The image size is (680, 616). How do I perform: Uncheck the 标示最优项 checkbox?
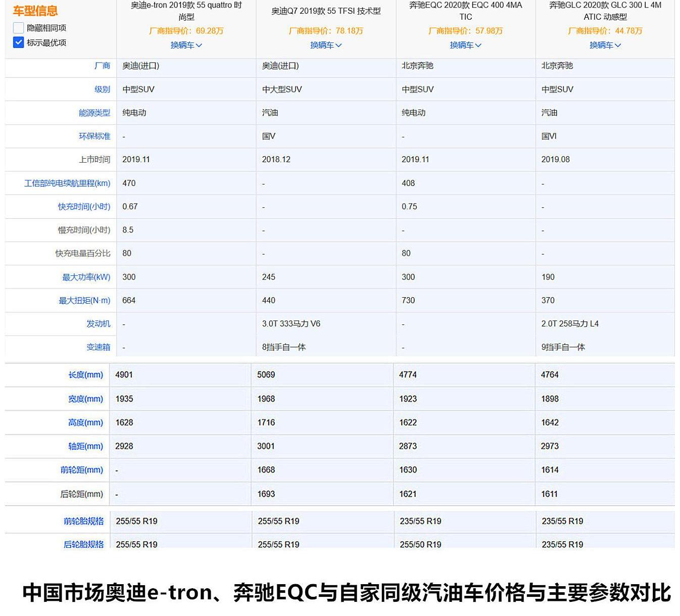[x=18, y=42]
